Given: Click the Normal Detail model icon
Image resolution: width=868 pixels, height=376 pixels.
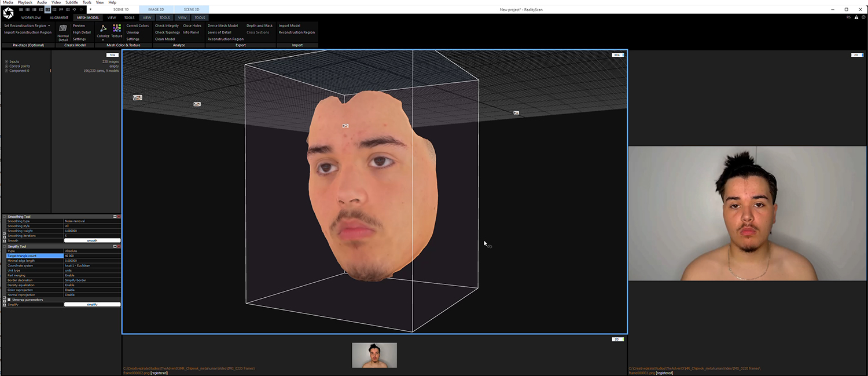Looking at the screenshot, I should [x=63, y=29].
